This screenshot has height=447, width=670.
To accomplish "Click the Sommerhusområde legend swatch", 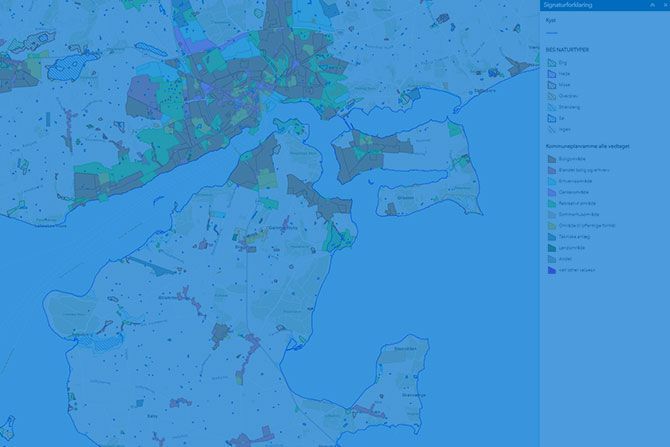I will (550, 214).
